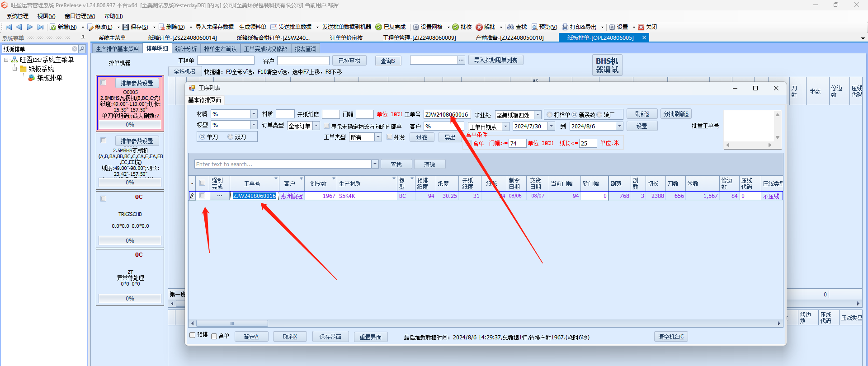
Task: Tick the checkbox for row ZJW2408060016
Action: click(x=202, y=196)
